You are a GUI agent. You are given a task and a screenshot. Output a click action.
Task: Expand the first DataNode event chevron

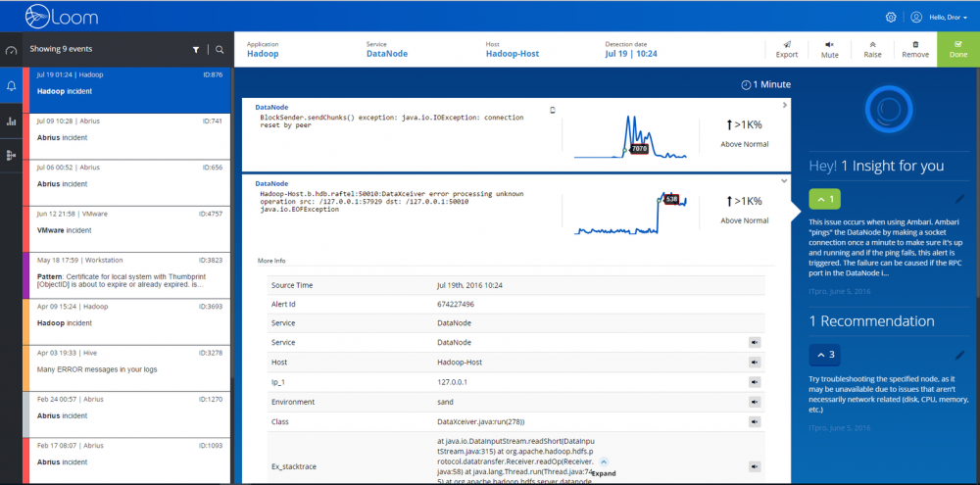(784, 105)
